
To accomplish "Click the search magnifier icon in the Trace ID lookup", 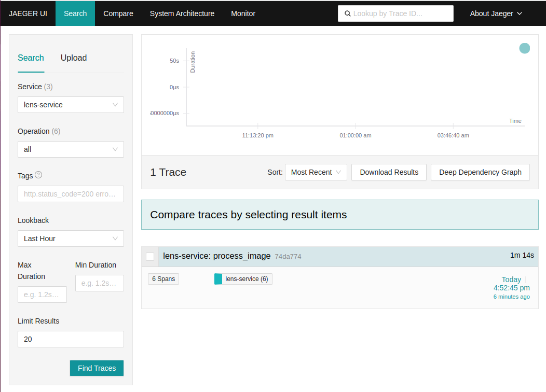I will point(348,13).
